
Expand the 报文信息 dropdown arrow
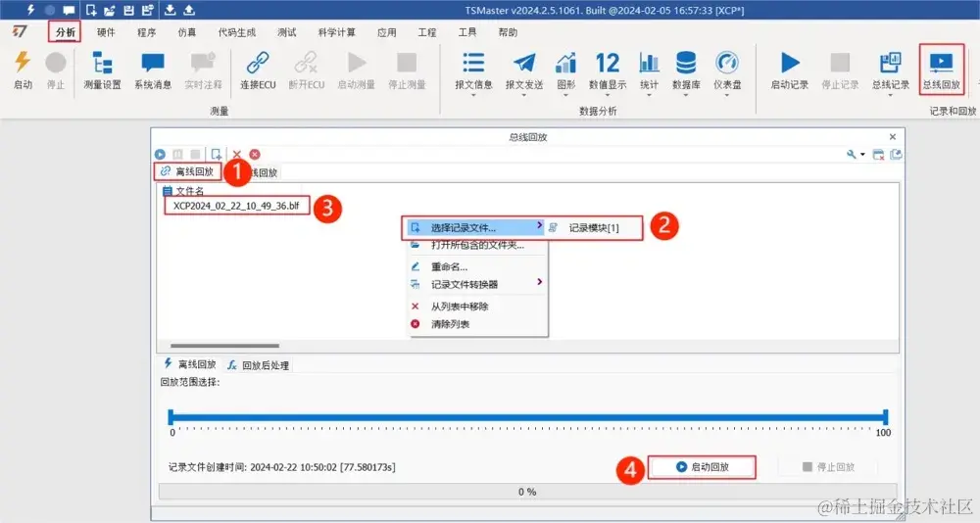[473, 95]
